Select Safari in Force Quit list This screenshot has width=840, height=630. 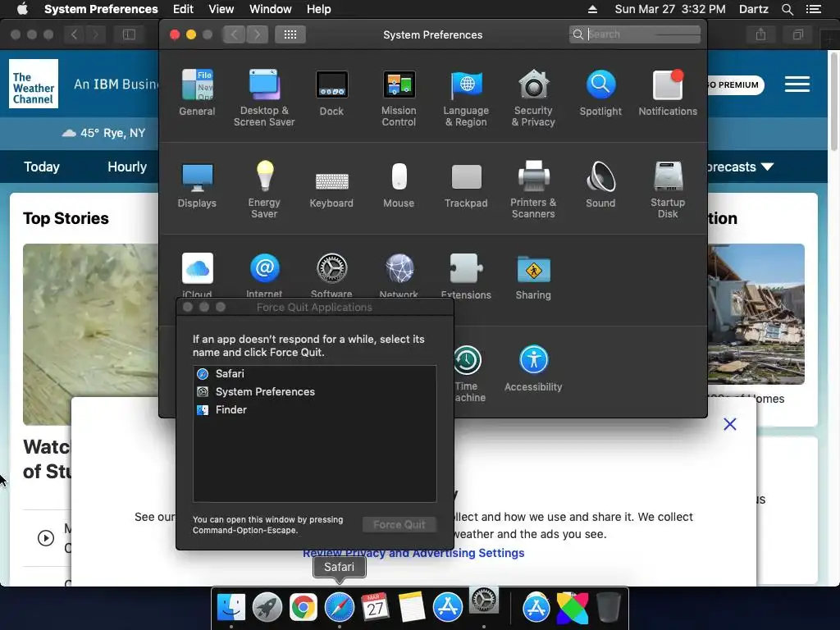[x=314, y=374]
